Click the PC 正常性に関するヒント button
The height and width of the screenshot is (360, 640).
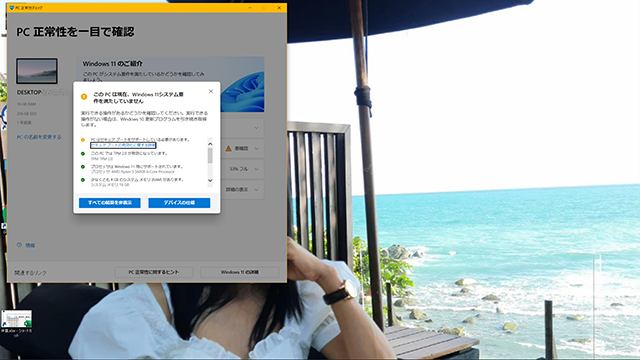tap(154, 272)
